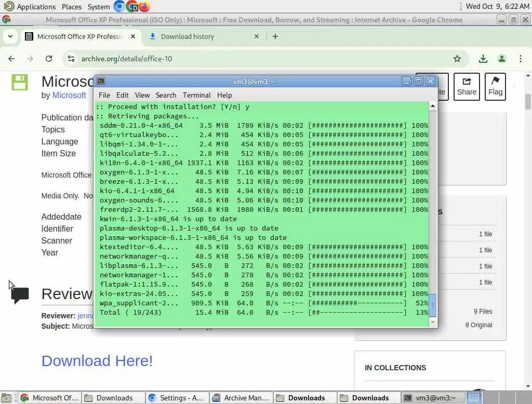Go back to the previous page in Chrome
Image resolution: width=532 pixels, height=404 pixels.
11,59
